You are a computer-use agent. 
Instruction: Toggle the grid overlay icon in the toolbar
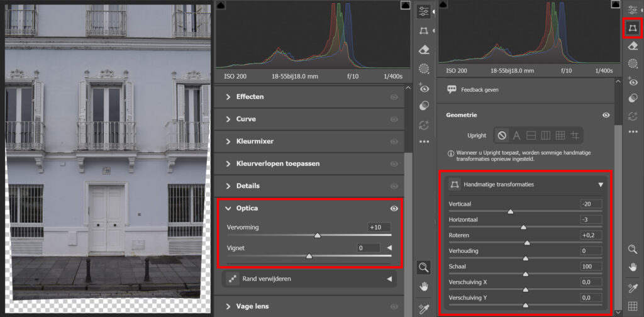tap(633, 306)
